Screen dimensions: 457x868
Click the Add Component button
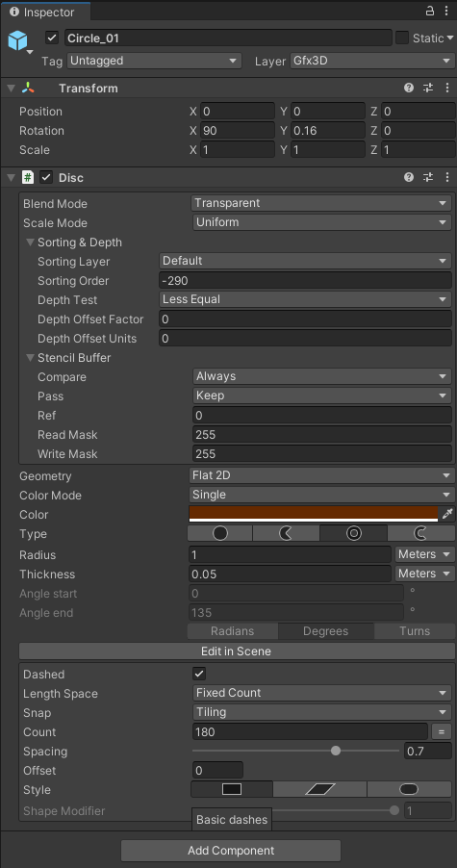click(x=231, y=851)
